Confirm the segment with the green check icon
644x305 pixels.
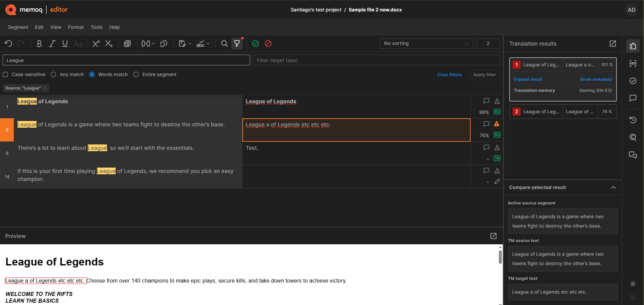[255, 44]
